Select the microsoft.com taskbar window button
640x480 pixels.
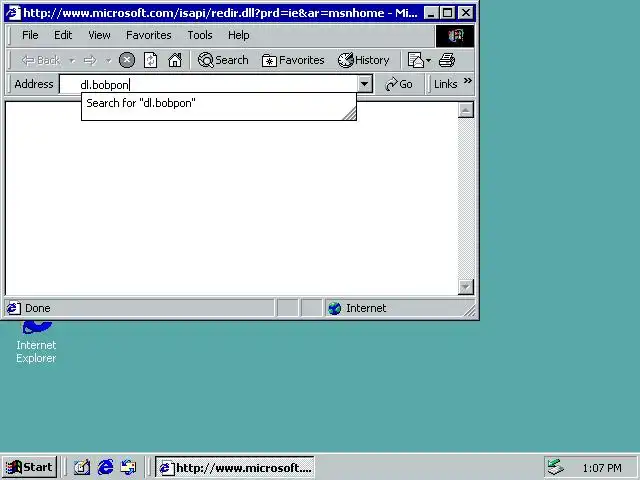click(235, 467)
